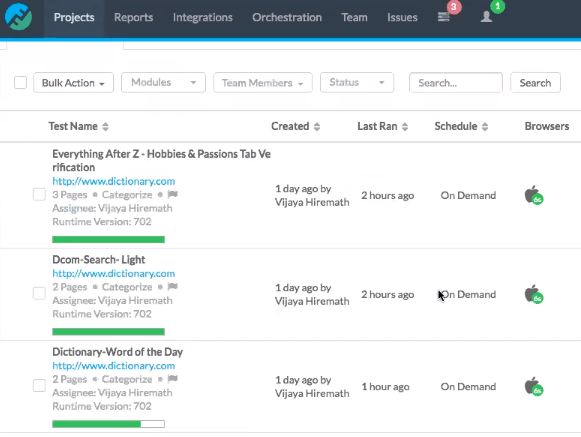Open the Reports menu
Screen dimensions: 581x437
point(133,17)
